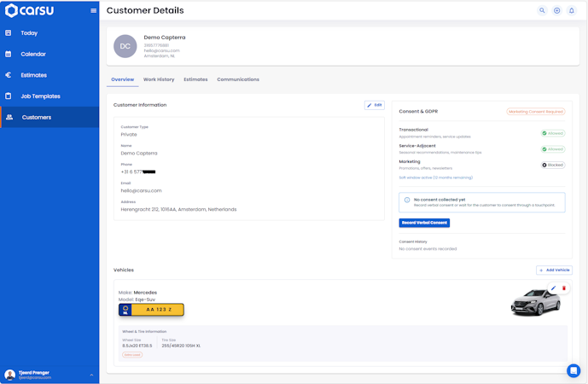Delete the Mercedes vehicle with trash icon
This screenshot has height=384, width=588.
point(563,288)
